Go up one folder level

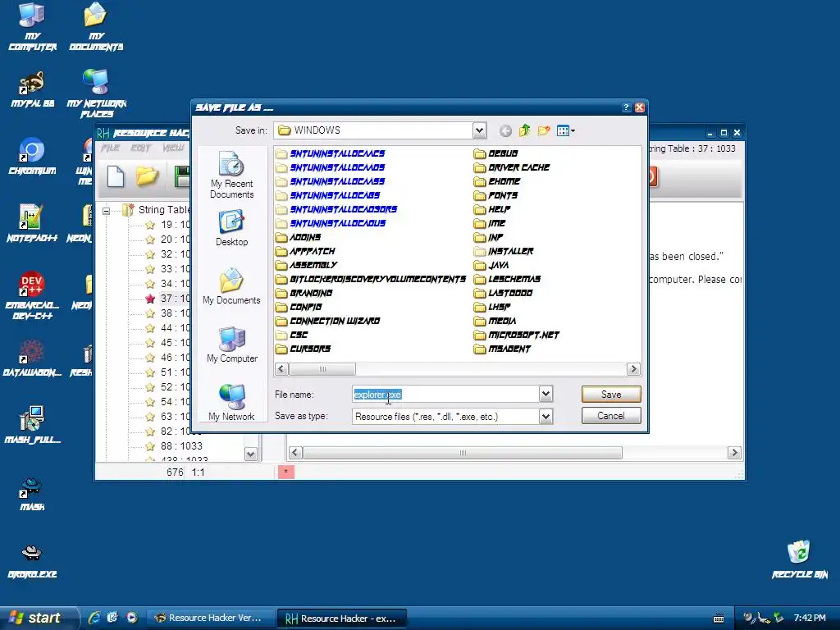[524, 130]
